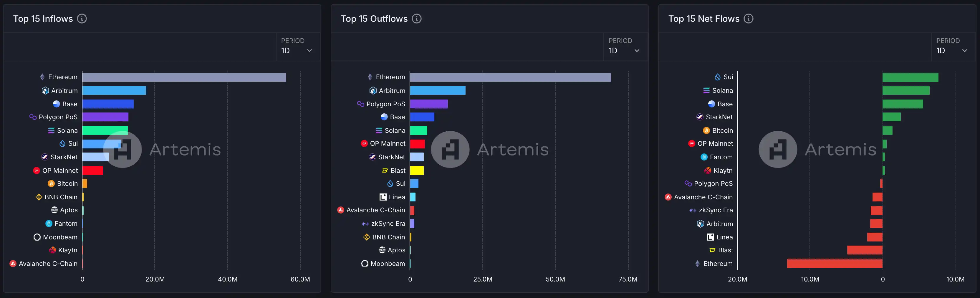Click the BNB Chain logo in Inflows chart

pyautogui.click(x=39, y=197)
